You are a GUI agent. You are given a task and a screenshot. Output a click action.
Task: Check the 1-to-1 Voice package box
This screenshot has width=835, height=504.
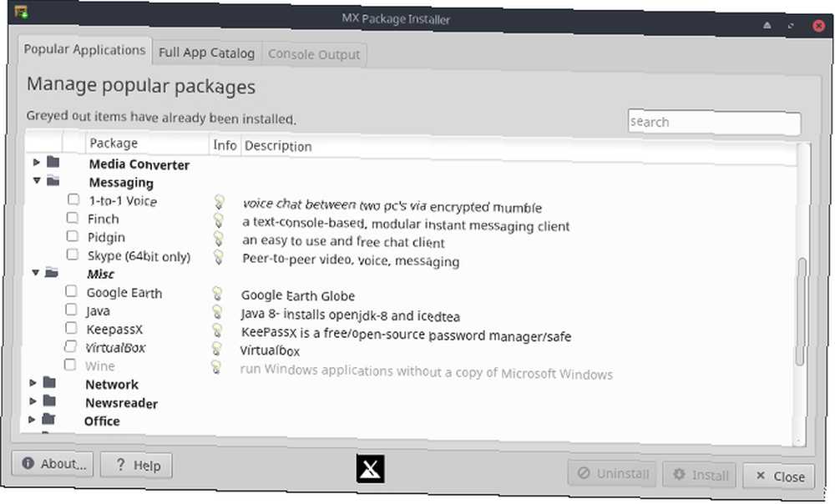[x=73, y=199]
